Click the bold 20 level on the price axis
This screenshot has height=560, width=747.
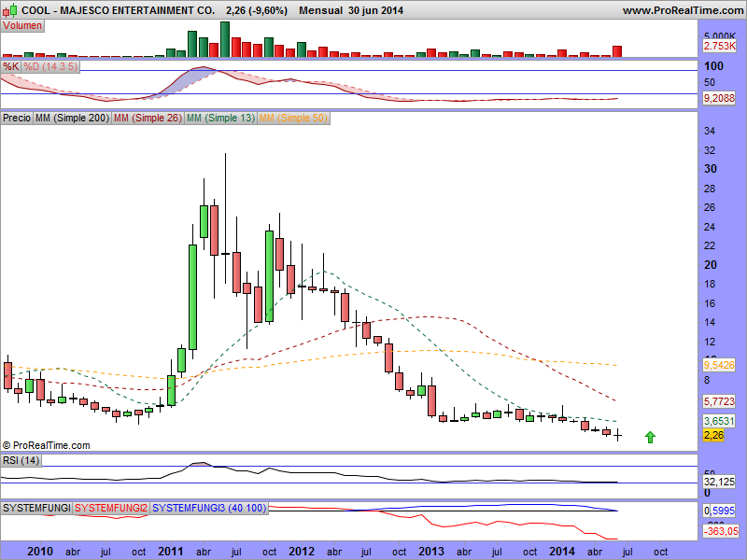pyautogui.click(x=711, y=265)
